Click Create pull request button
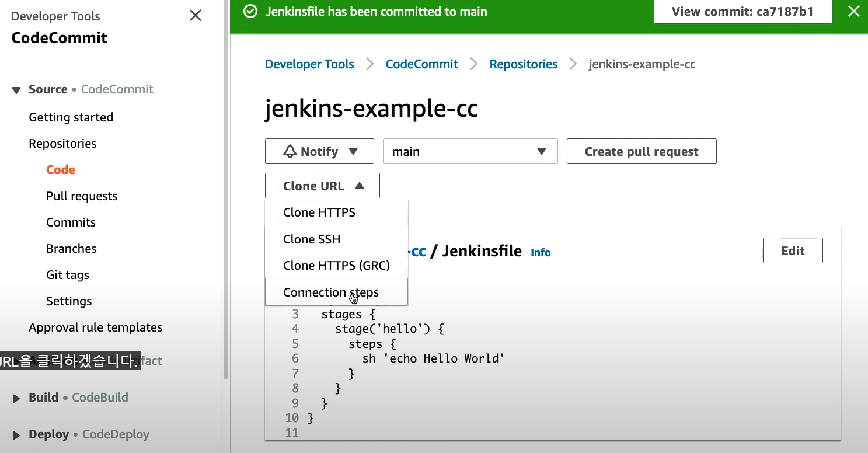The image size is (868, 453). (x=642, y=151)
